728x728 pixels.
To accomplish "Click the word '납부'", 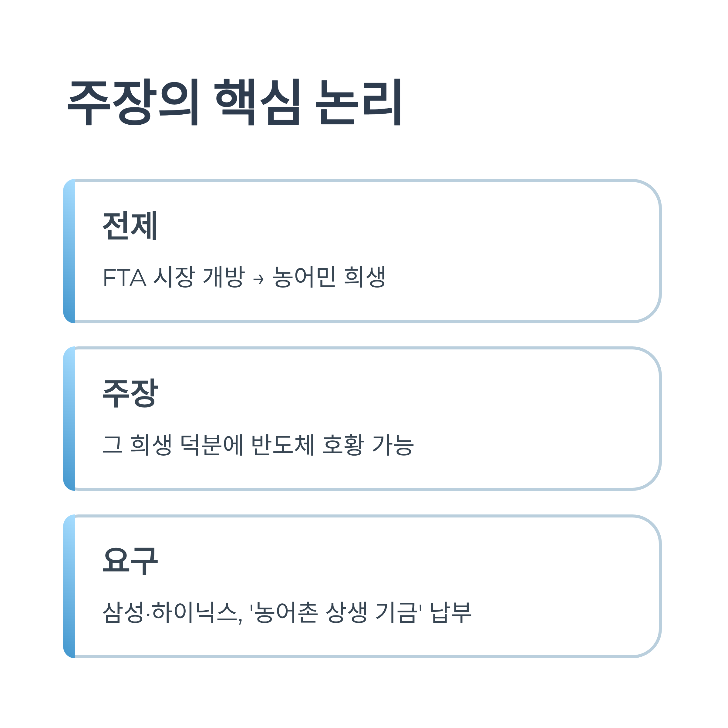I will pos(451,612).
